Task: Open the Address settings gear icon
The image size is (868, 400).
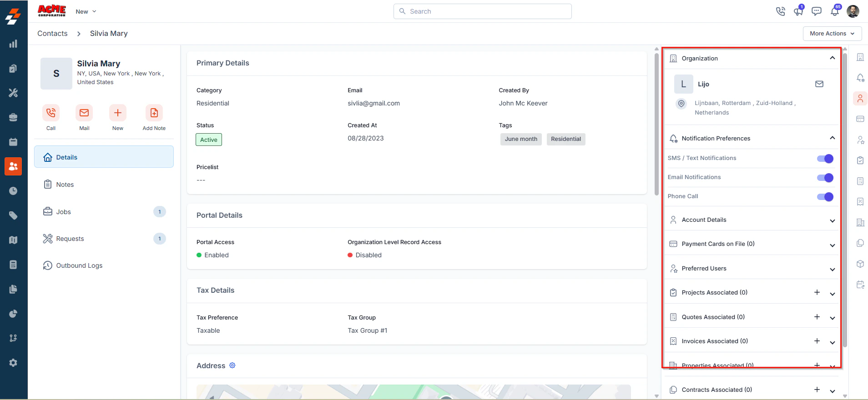Action: click(x=232, y=365)
